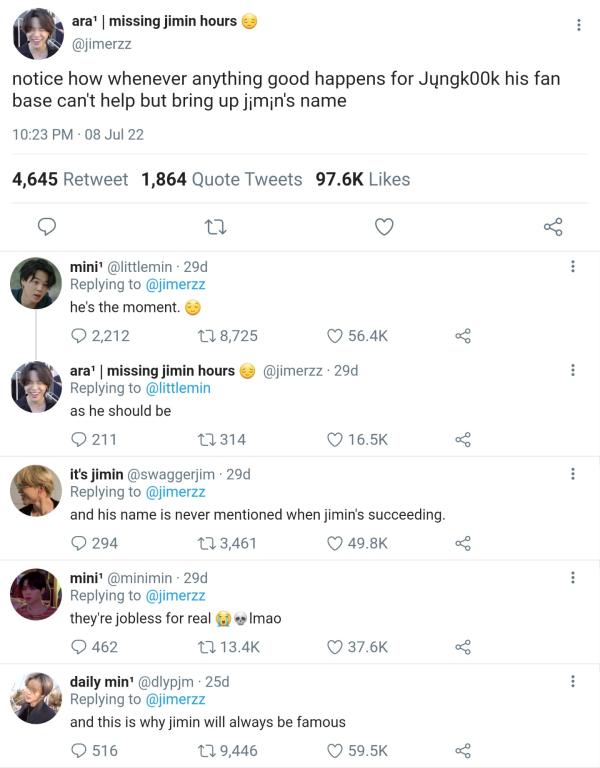Open more options on the main tweet
Viewport: 600px width, 768px height.
point(579,25)
